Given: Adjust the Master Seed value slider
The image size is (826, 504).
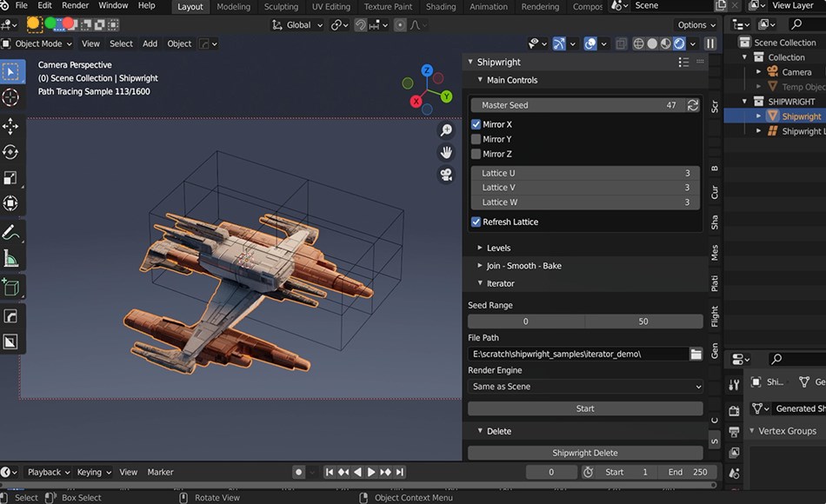Looking at the screenshot, I should [574, 104].
